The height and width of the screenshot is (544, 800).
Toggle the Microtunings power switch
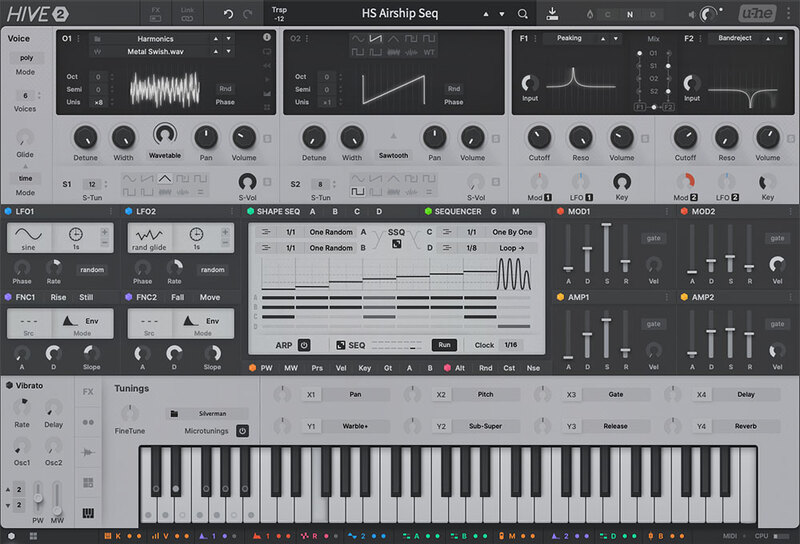click(241, 431)
